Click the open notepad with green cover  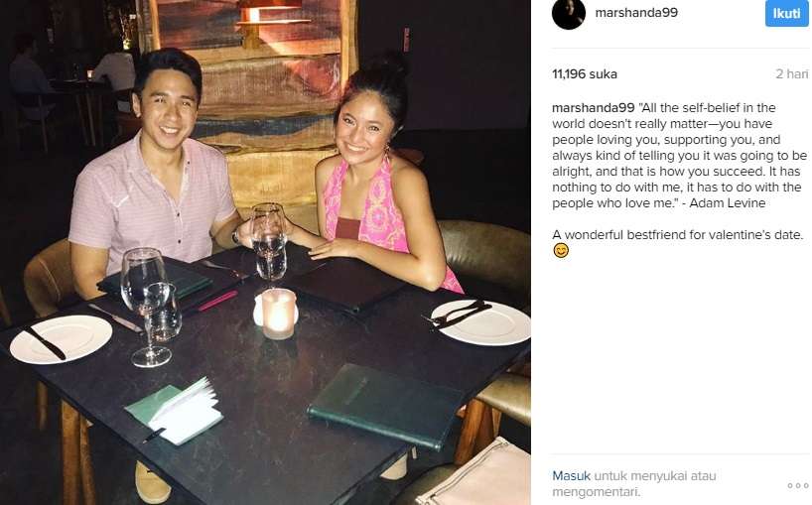tap(175, 411)
